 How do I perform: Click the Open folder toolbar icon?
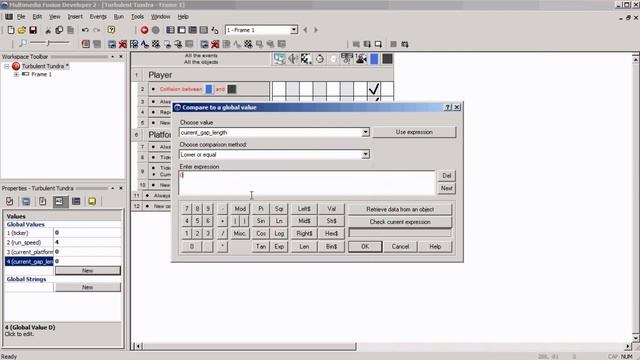coord(22,30)
